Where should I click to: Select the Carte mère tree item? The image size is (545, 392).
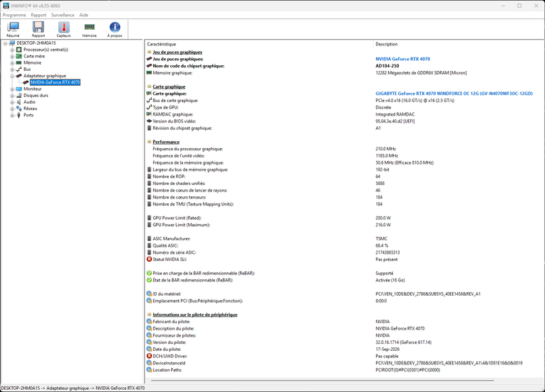tap(34, 56)
